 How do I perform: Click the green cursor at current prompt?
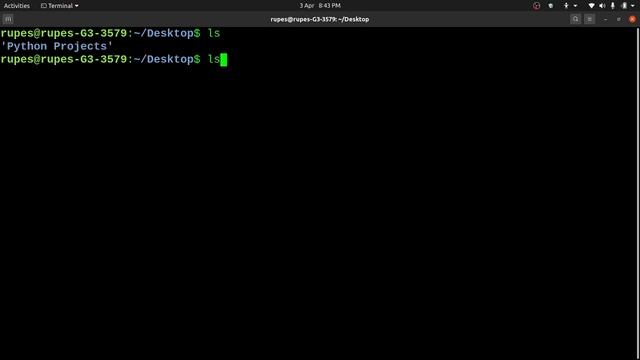point(224,60)
